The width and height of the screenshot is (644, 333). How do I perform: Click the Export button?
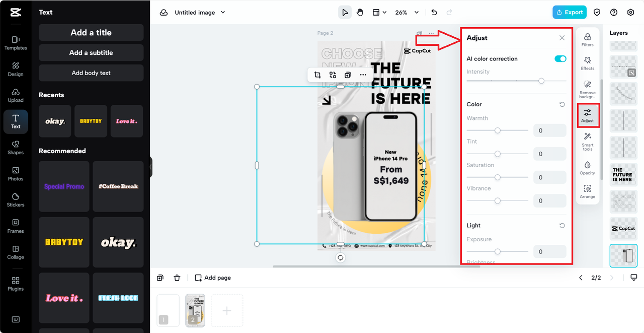coord(570,13)
